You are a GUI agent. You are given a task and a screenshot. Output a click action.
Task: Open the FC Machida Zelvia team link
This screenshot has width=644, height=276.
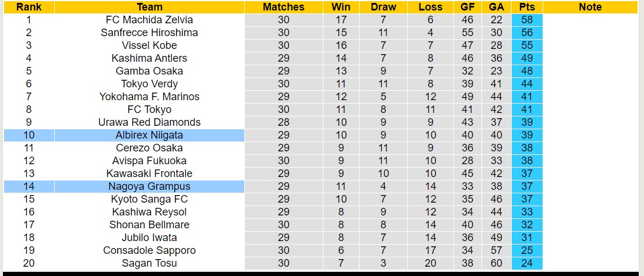tap(149, 20)
